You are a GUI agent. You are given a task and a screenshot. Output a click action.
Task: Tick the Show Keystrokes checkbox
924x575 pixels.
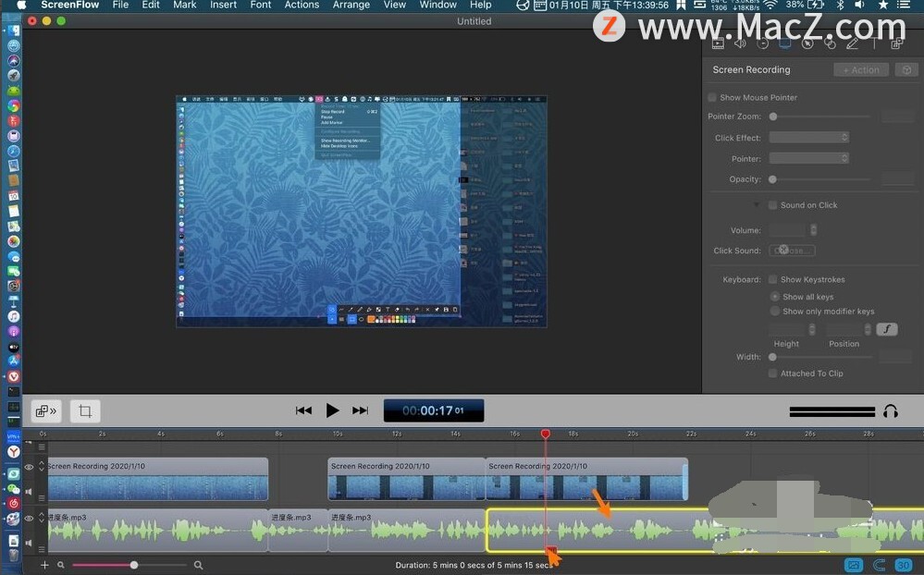[772, 279]
